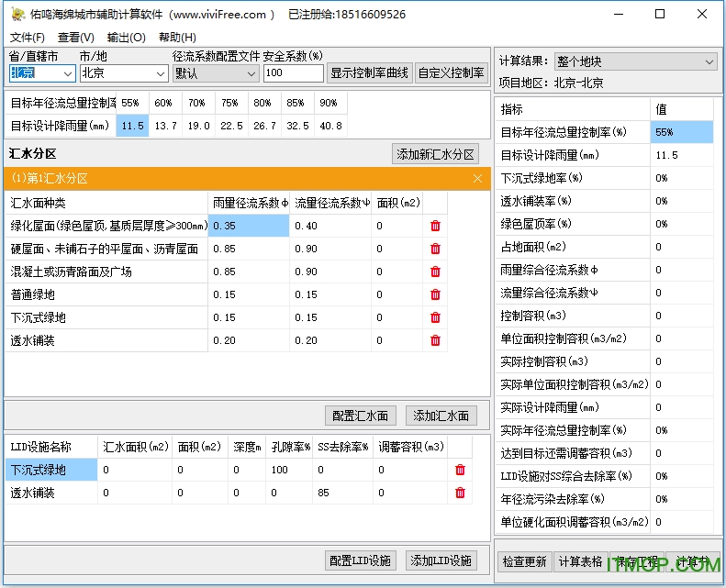Open the 输出(O) menu
The image size is (726, 588).
[x=127, y=38]
